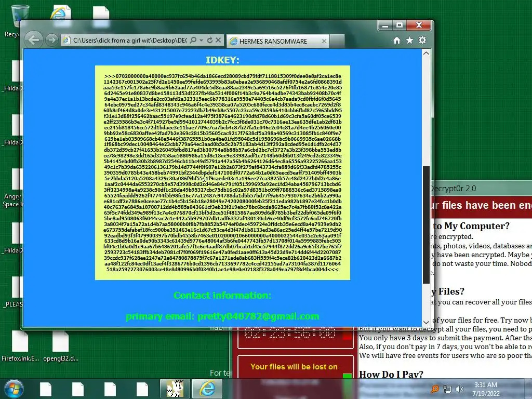Click the primary email pretty040782@gmail.com
The height and width of the screenshot is (399, 532).
[x=222, y=316]
